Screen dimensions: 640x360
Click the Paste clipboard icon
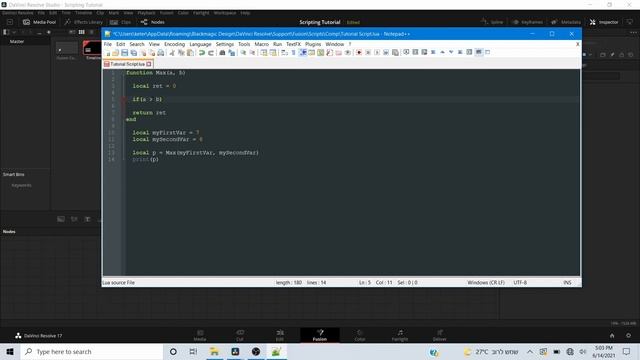click(190, 53)
